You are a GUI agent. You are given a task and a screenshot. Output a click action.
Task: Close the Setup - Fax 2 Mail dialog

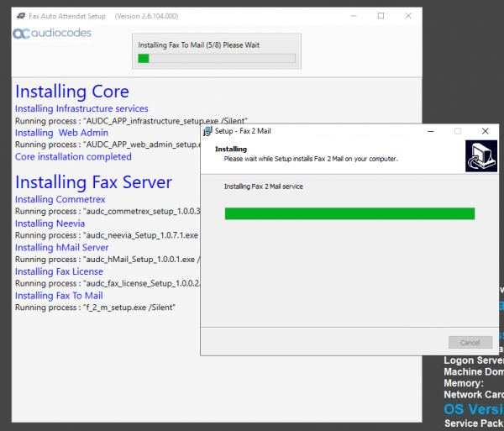[x=485, y=131]
